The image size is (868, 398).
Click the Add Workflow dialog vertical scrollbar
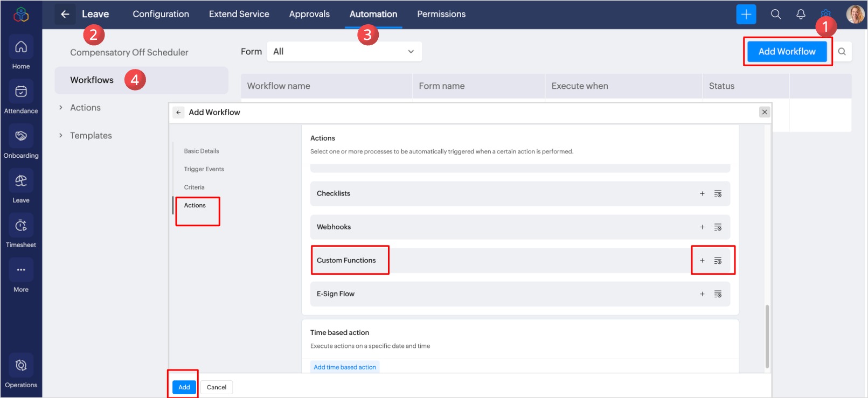point(767,336)
